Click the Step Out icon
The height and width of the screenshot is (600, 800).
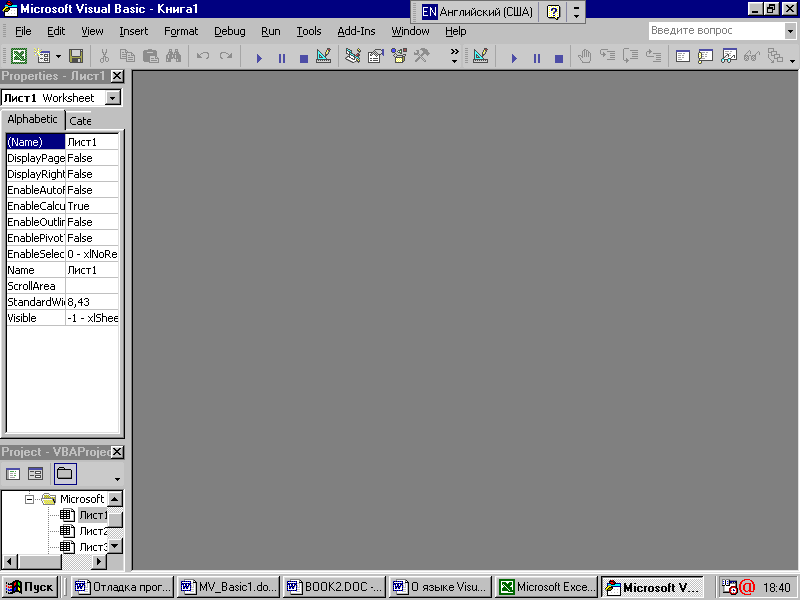[654, 55]
